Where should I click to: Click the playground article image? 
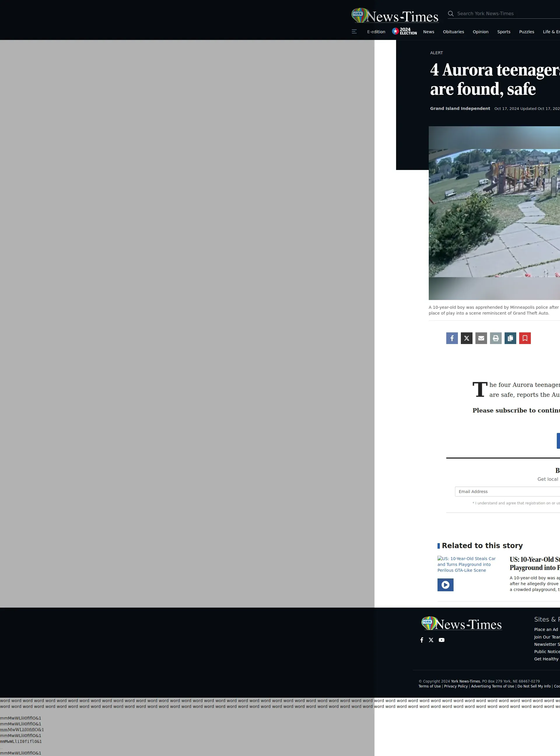pos(494,213)
